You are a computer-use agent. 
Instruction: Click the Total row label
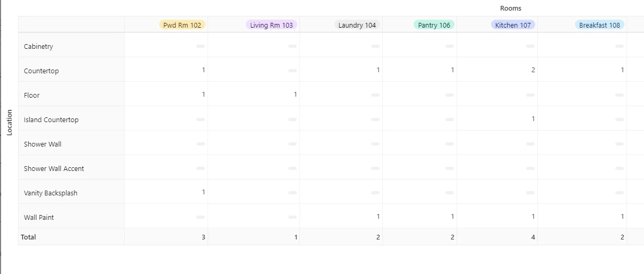point(28,237)
